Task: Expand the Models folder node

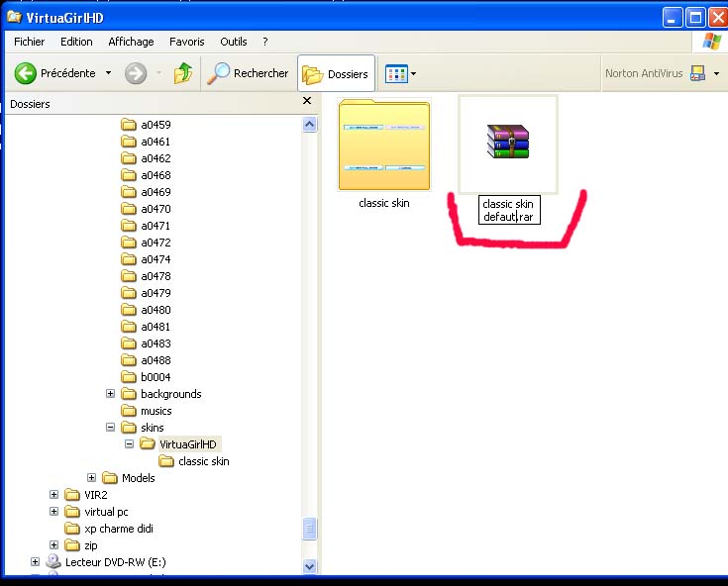Action: [91, 477]
